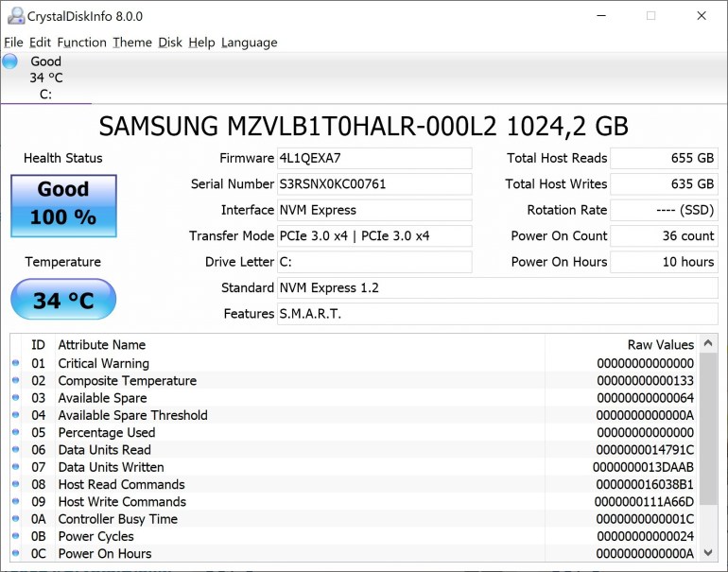
Task: Click raw value 00000016038B1
Action: tap(645, 484)
